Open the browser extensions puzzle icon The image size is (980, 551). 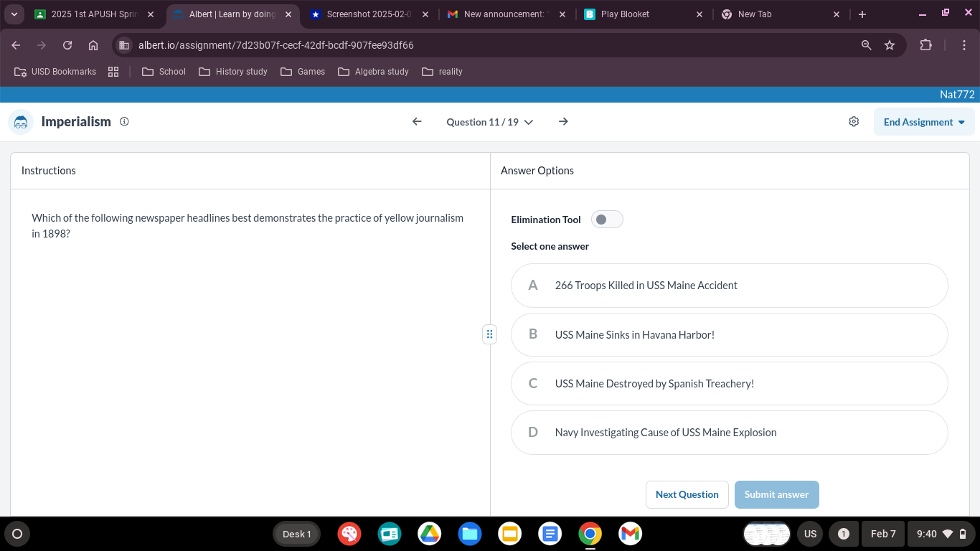[x=926, y=45]
